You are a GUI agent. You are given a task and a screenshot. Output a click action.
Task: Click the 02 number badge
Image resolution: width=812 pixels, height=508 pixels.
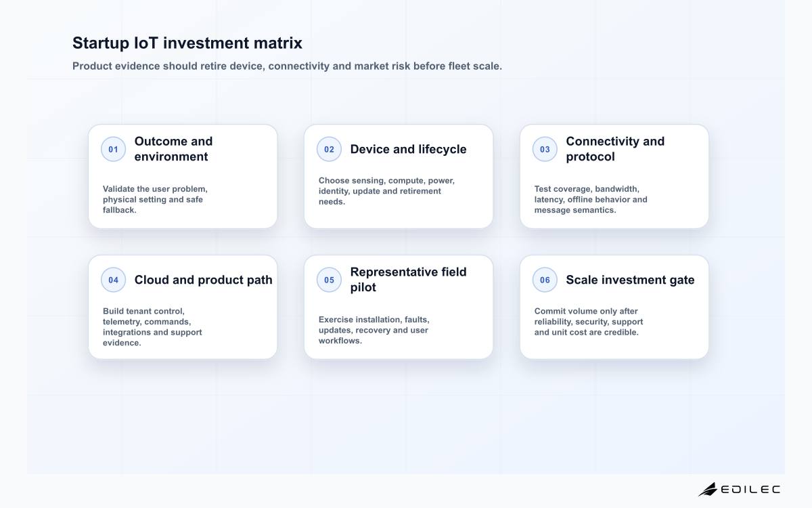pos(329,149)
